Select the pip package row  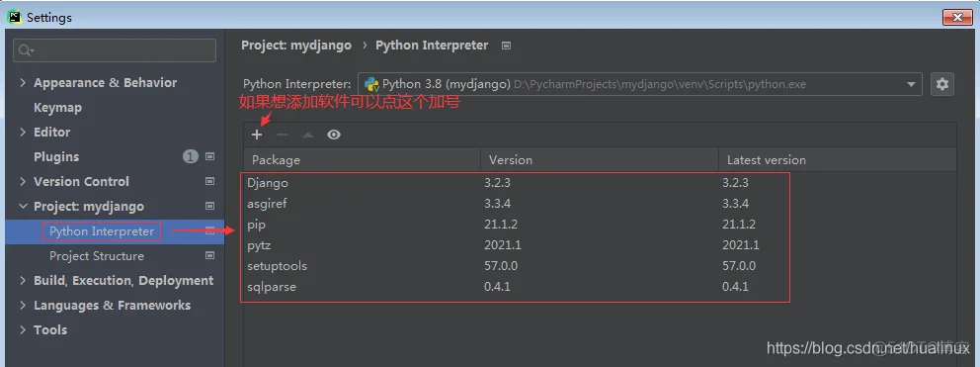(600, 225)
